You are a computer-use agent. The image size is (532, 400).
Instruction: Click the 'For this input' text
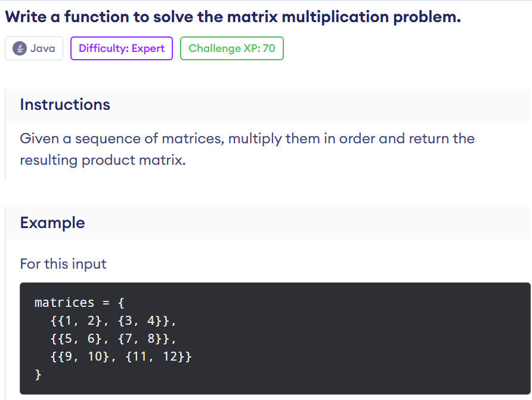(x=63, y=264)
